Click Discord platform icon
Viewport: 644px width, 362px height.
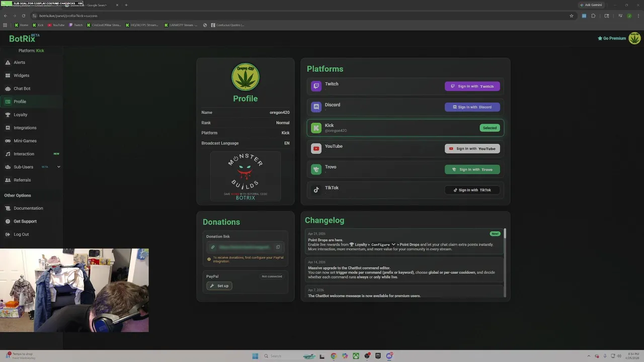coord(316,107)
